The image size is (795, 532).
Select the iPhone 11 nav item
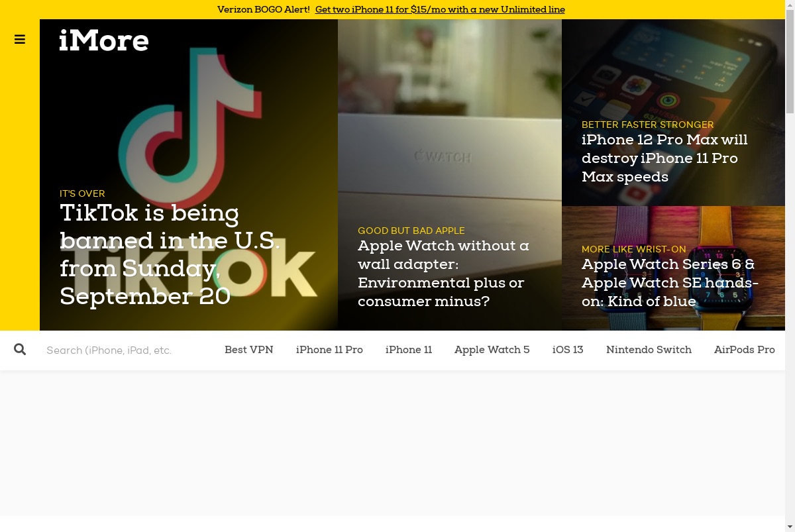coord(409,350)
